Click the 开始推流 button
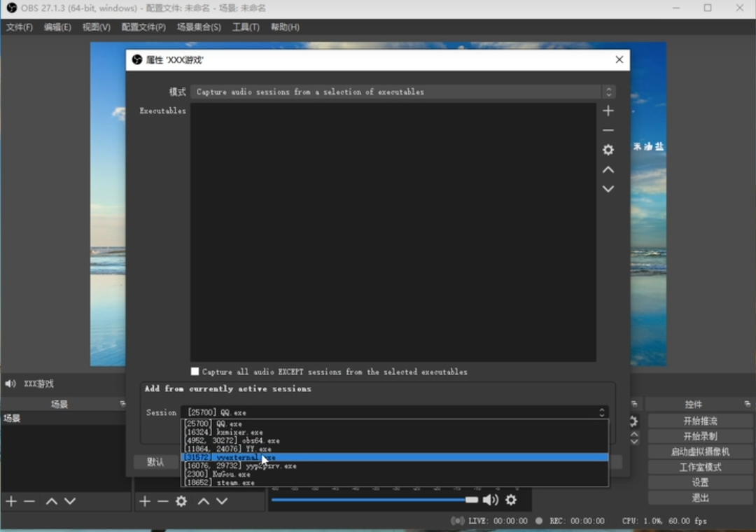The width and height of the screenshot is (756, 532). tap(700, 421)
